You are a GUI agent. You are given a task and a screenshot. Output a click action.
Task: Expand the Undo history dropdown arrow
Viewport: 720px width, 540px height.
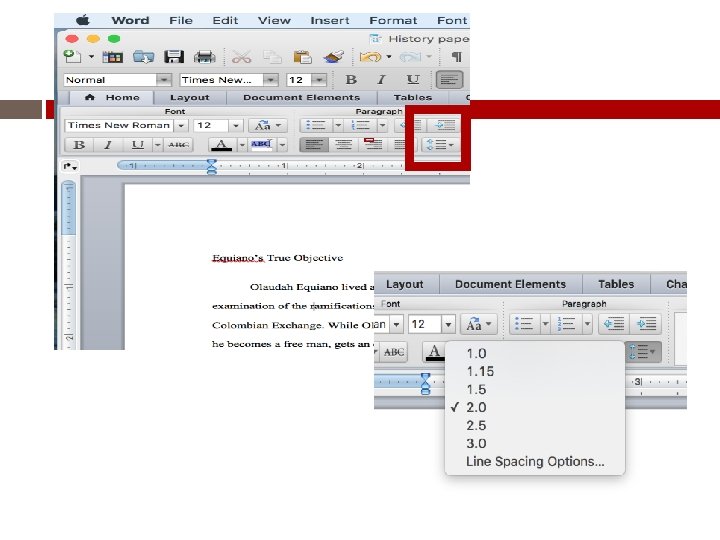[x=389, y=57]
